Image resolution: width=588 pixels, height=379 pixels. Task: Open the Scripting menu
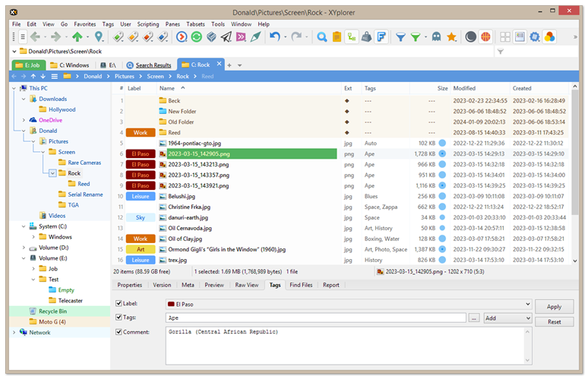tap(148, 24)
